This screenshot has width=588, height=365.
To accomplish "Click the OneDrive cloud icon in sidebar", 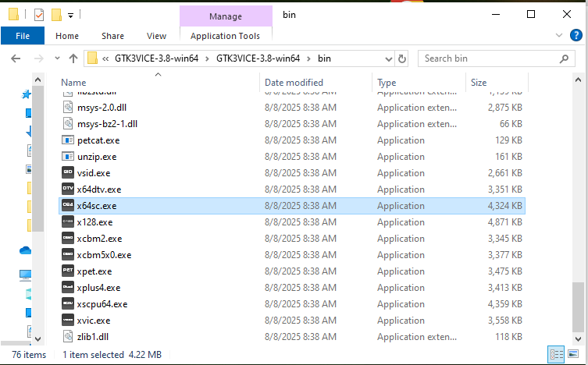I will click(x=26, y=250).
